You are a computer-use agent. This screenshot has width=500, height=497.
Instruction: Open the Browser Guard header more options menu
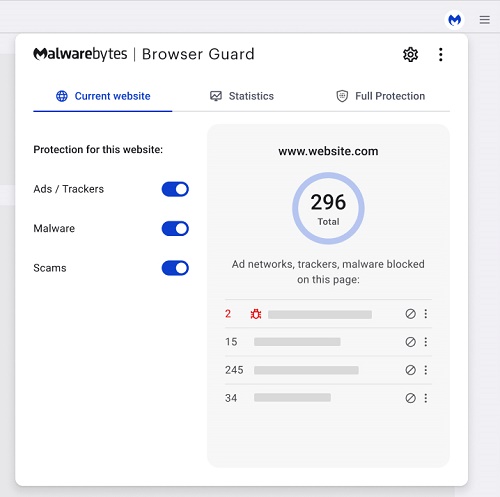pyautogui.click(x=441, y=54)
